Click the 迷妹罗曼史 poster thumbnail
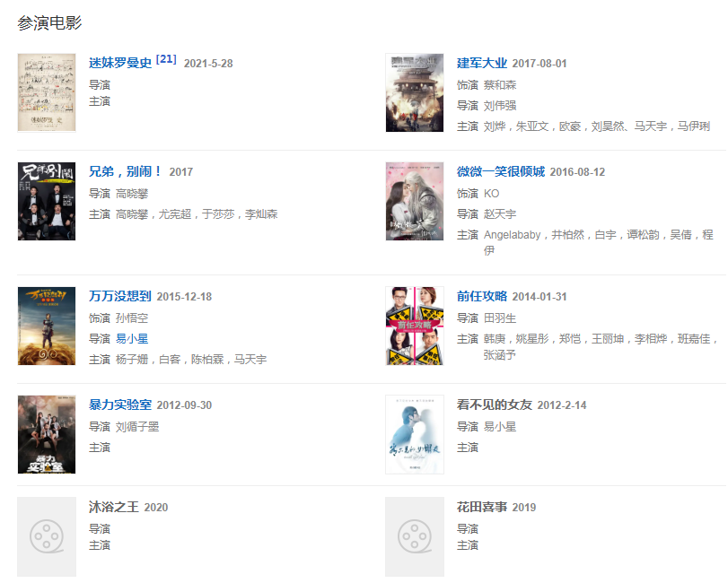Image resolution: width=728 pixels, height=583 pixels. click(47, 92)
